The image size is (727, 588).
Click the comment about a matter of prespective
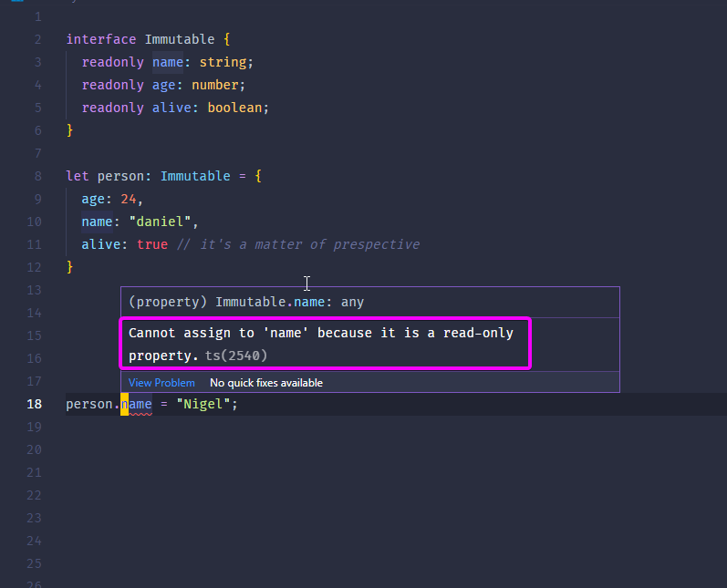[298, 244]
